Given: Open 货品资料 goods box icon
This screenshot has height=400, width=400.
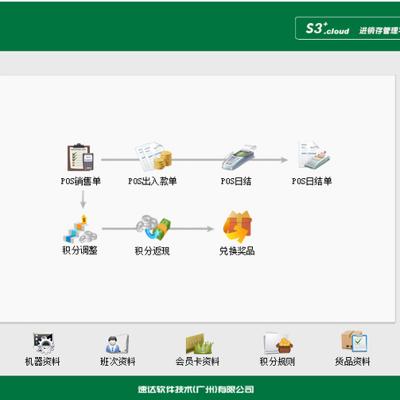Looking at the screenshot, I should 354,341.
